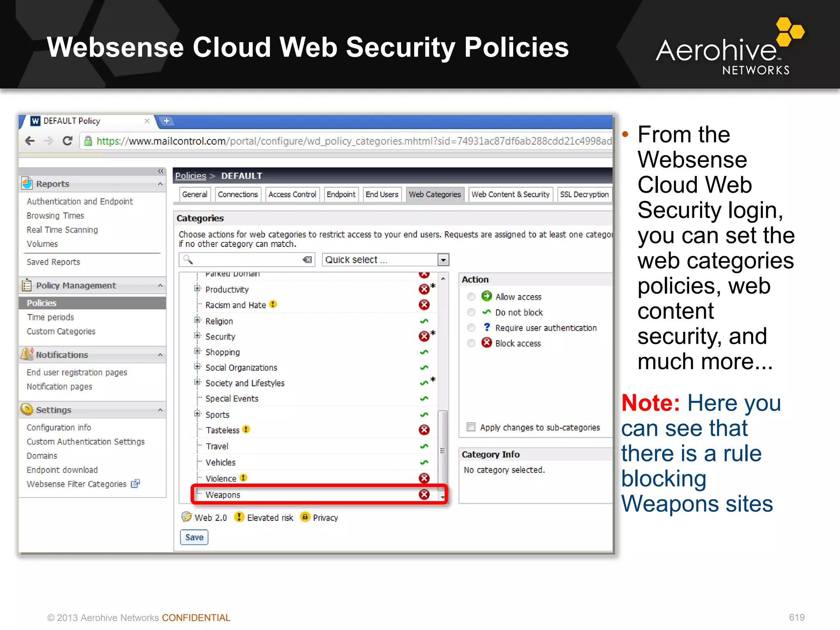This screenshot has width=840, height=630.
Task: Click in the category search field
Action: pos(246,260)
